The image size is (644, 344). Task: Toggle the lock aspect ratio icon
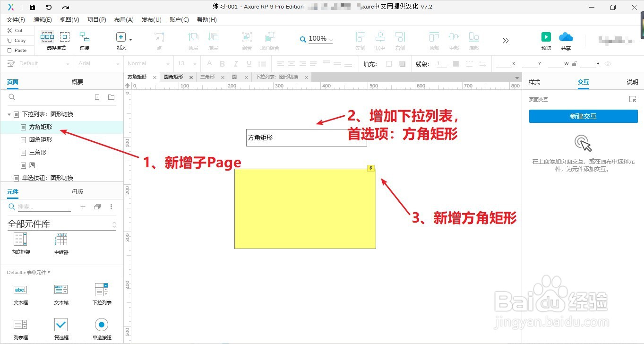574,64
